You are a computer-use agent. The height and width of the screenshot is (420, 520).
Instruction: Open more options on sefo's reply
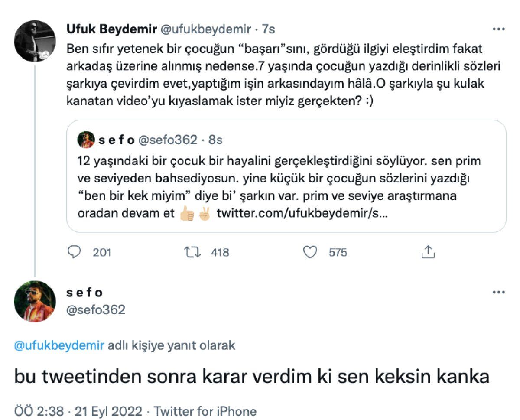[x=499, y=293]
